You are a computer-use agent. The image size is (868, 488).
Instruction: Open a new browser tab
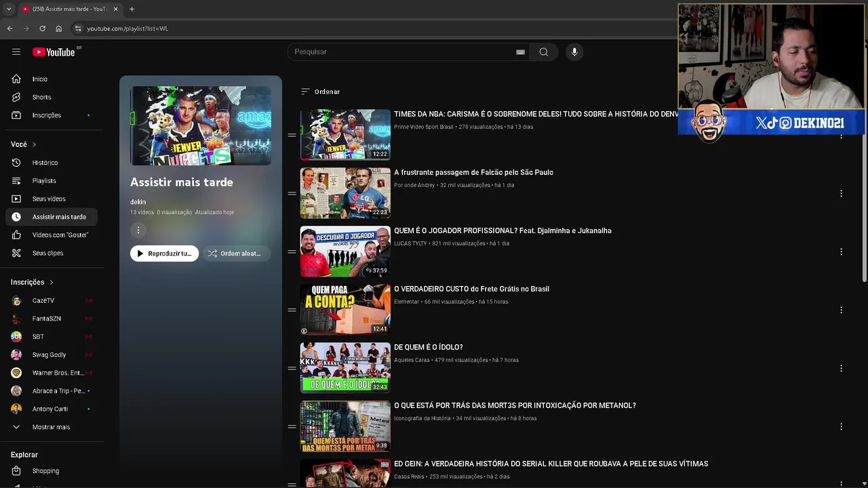[132, 9]
